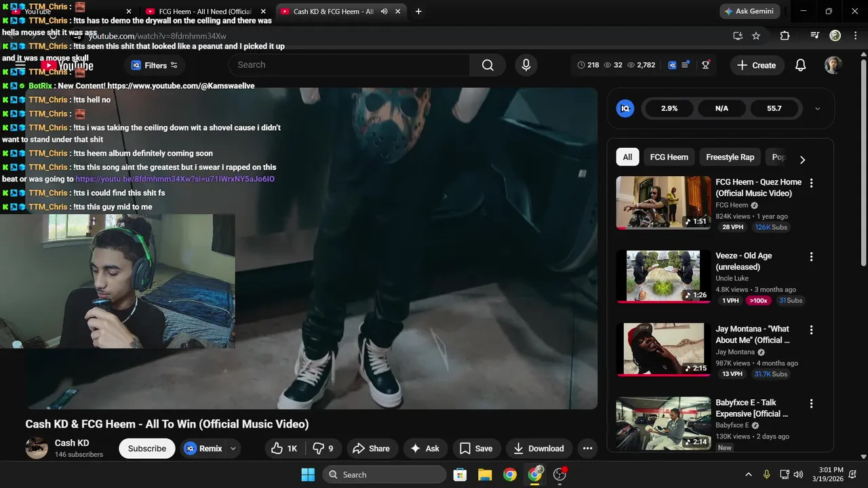Image resolution: width=868 pixels, height=488 pixels.
Task: Click the Chrome profile avatar
Action: pyautogui.click(x=835, y=36)
